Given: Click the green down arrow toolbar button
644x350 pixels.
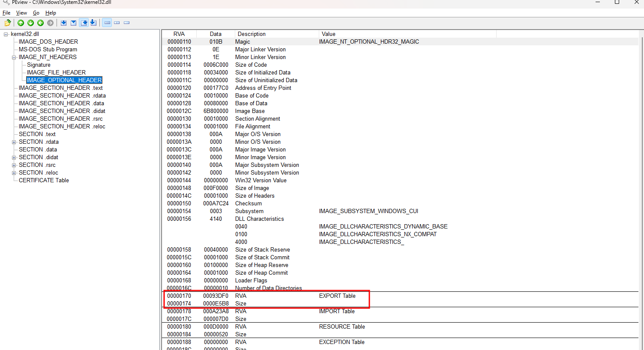Looking at the screenshot, I should tap(30, 23).
